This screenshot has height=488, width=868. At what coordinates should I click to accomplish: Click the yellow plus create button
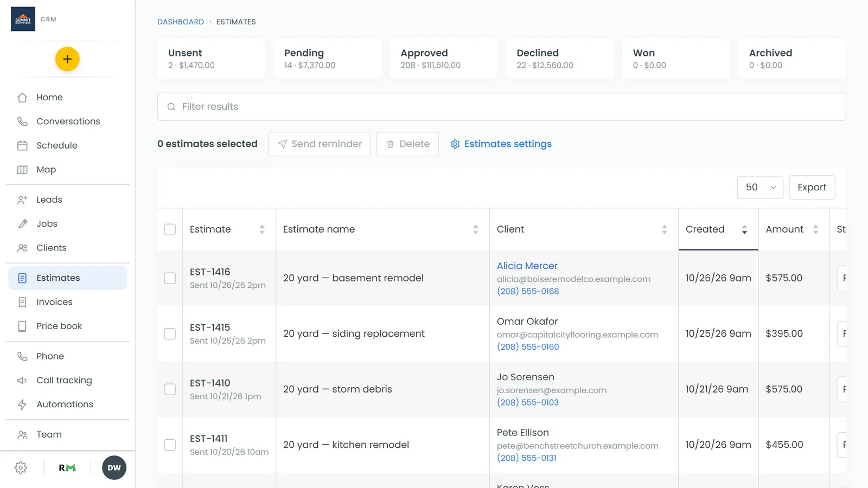tap(67, 59)
